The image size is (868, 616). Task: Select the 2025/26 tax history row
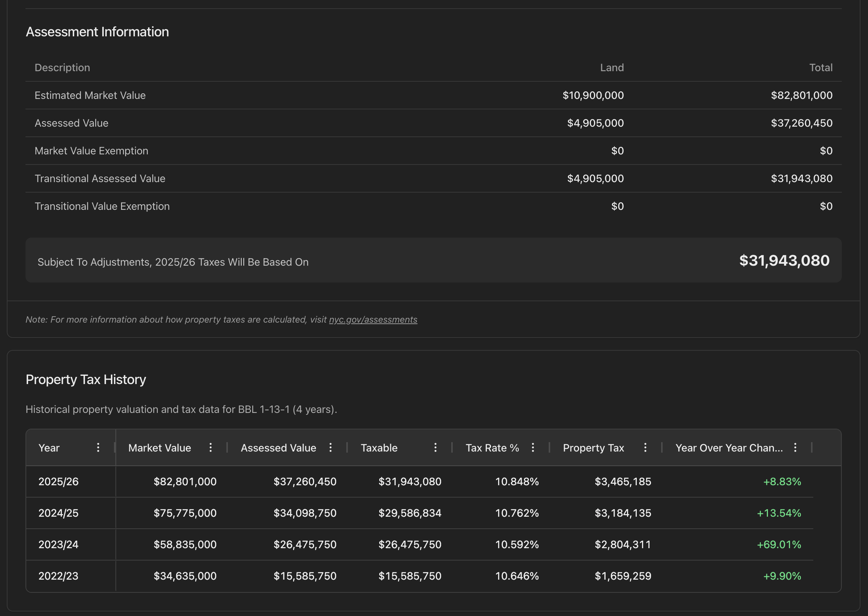point(58,482)
